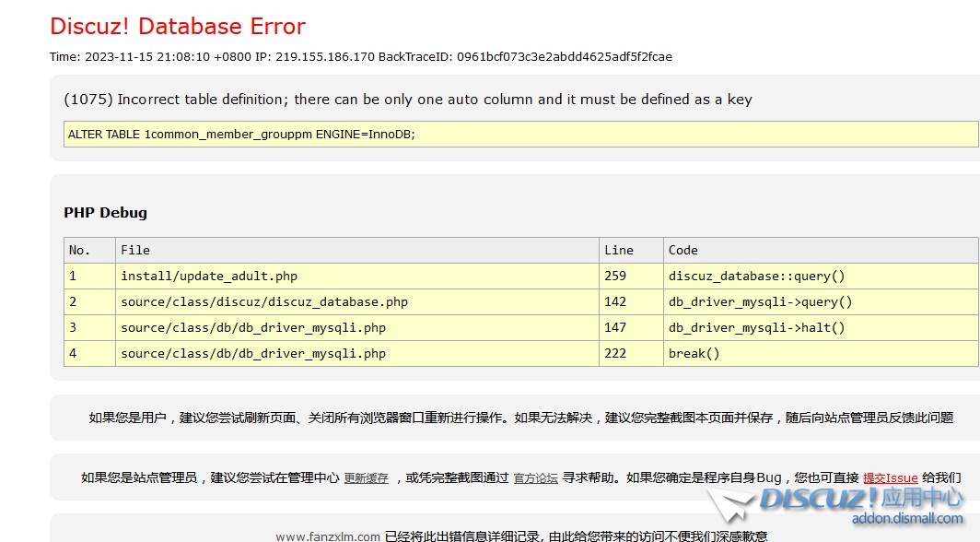Screen dimensions: 980x542
Task: Select db_driver_mysqli->query() code cell
Action: (x=822, y=301)
